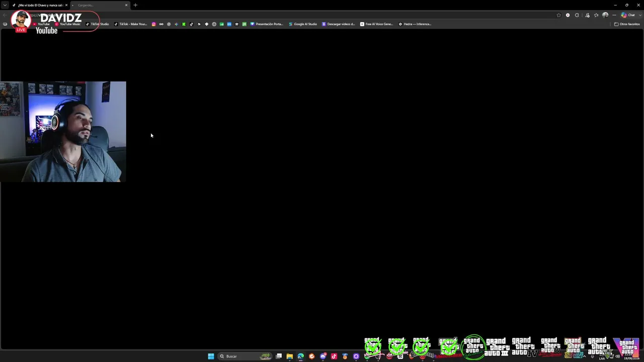Open the TikTok icon on the taskbar

(x=334, y=356)
